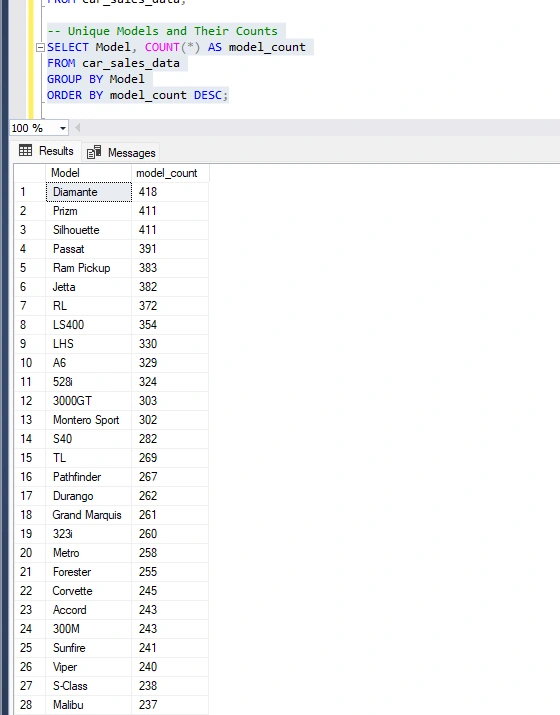Click the Durango cell
This screenshot has width=560, height=715.
(x=88, y=496)
